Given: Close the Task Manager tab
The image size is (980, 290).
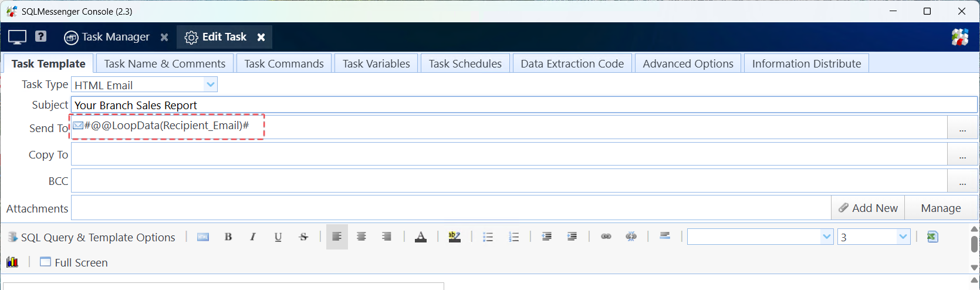Looking at the screenshot, I should click(x=164, y=37).
